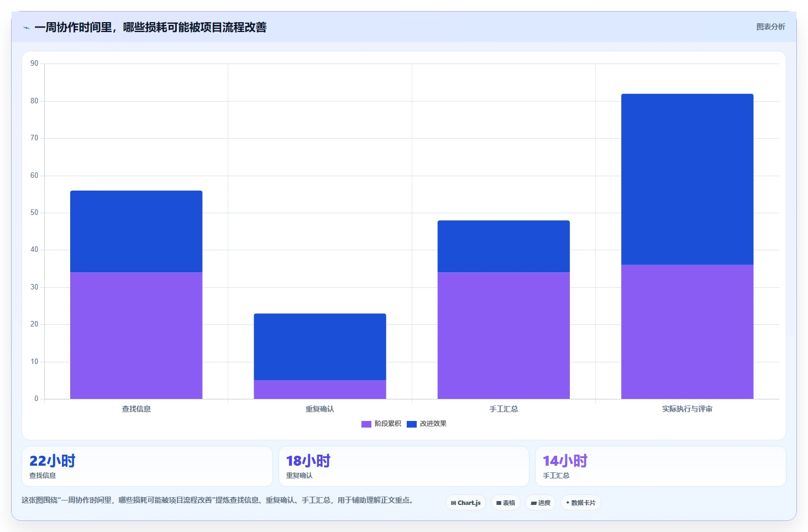Toggle the 改进效果 blue legend swatch

pyautogui.click(x=412, y=424)
